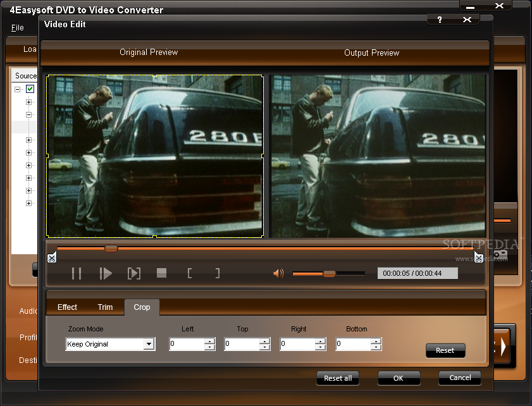Set trim start with left bracket icon
Image resolution: width=532 pixels, height=406 pixels.
(x=190, y=273)
